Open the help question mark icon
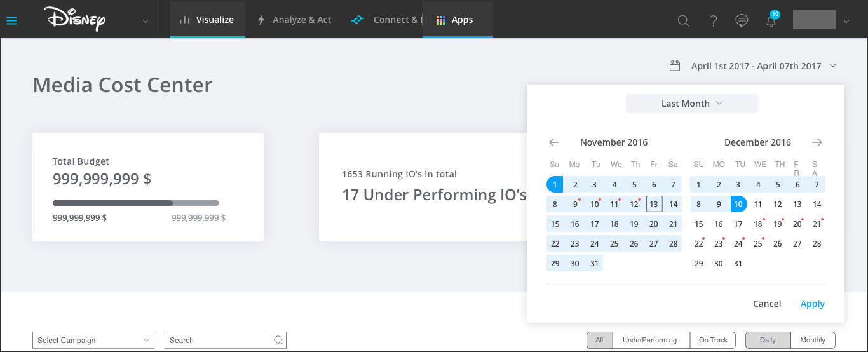 [713, 20]
